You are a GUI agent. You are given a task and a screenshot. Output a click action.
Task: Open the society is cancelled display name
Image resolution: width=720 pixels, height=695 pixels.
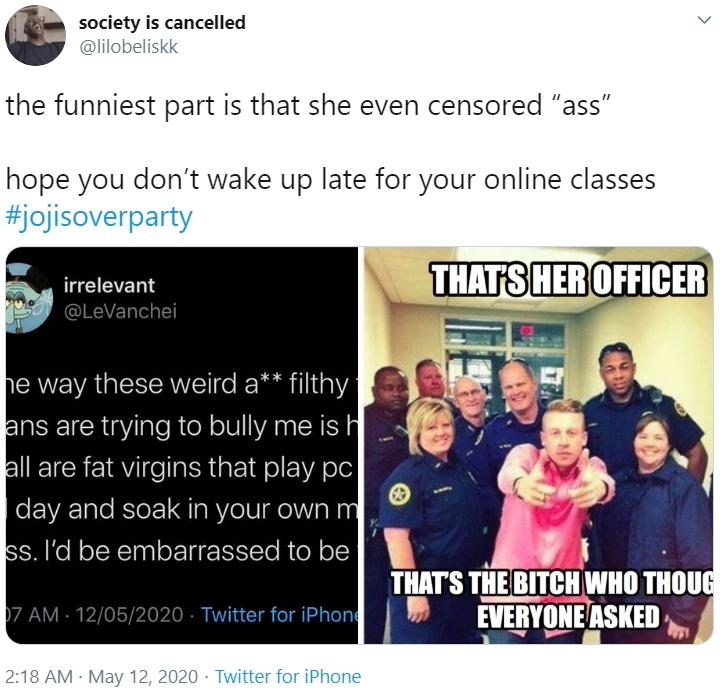(162, 22)
